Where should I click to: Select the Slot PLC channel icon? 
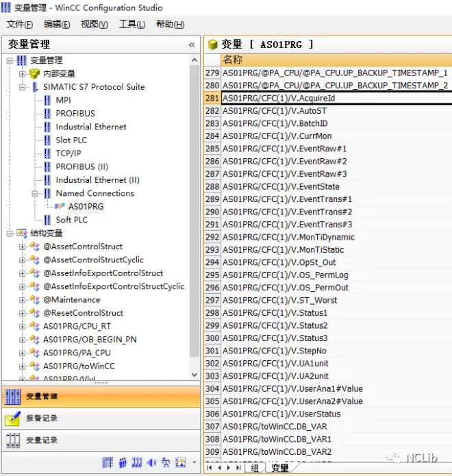point(47,140)
